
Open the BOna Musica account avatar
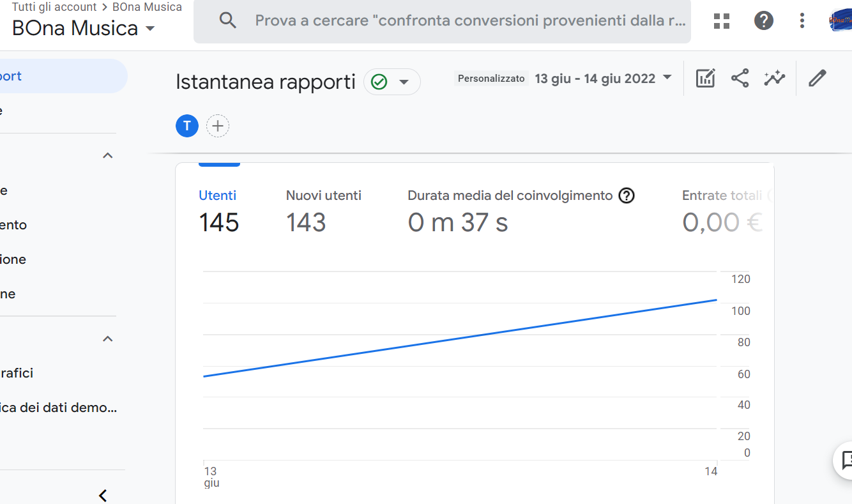[x=841, y=21]
